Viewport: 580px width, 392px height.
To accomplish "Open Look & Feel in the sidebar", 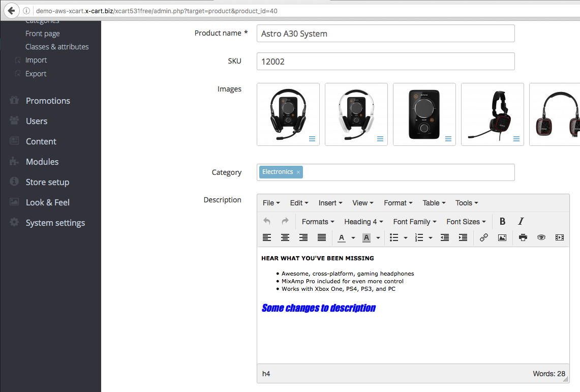I will click(x=48, y=202).
